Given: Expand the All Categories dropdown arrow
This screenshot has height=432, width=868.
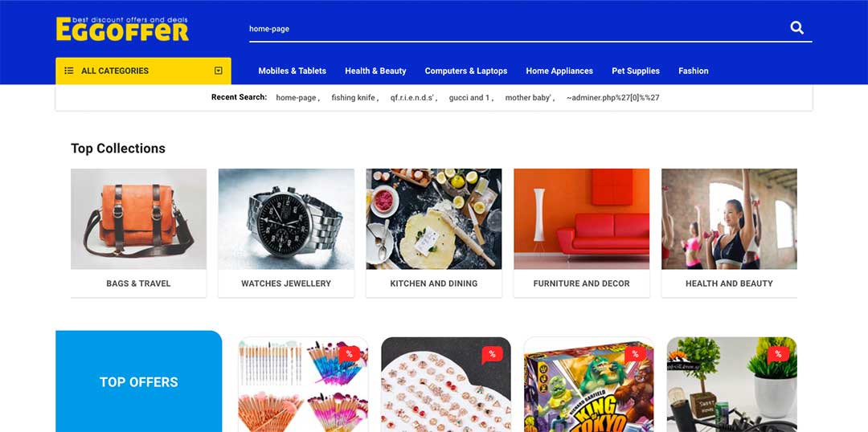Looking at the screenshot, I should (x=218, y=71).
